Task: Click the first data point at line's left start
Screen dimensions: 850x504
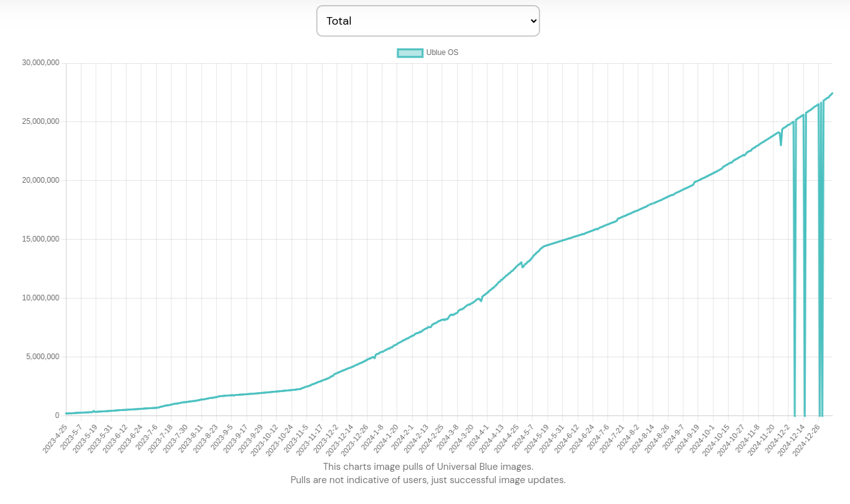Action: [x=66, y=413]
